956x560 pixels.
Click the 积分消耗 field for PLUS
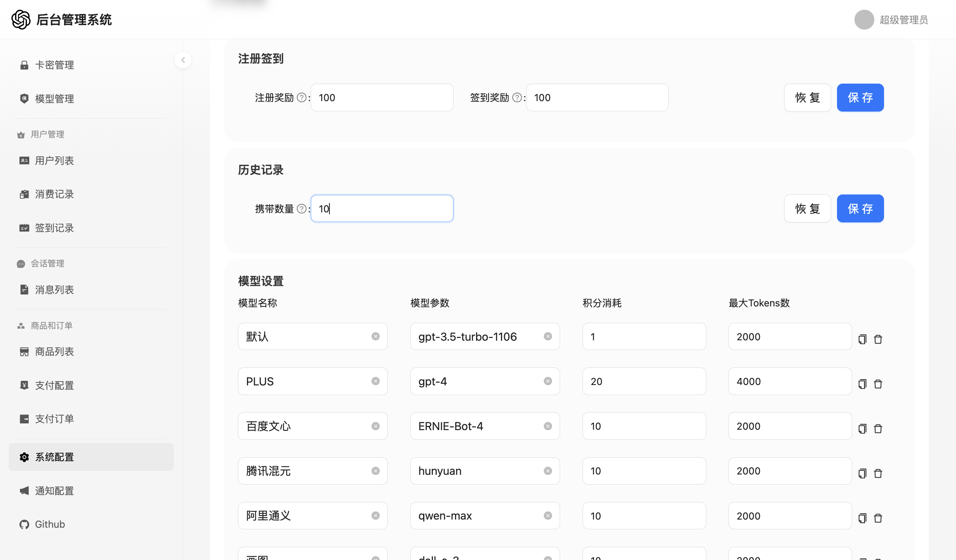click(x=644, y=381)
